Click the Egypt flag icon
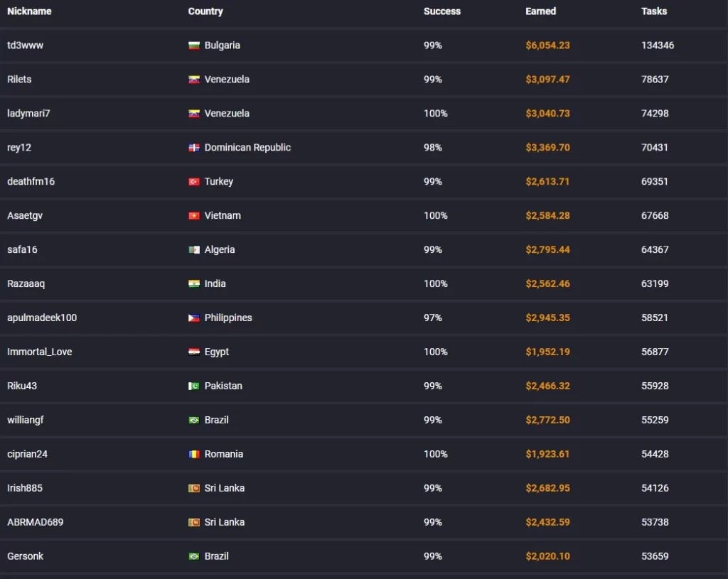Screen dimensions: 728x579 click(x=193, y=352)
